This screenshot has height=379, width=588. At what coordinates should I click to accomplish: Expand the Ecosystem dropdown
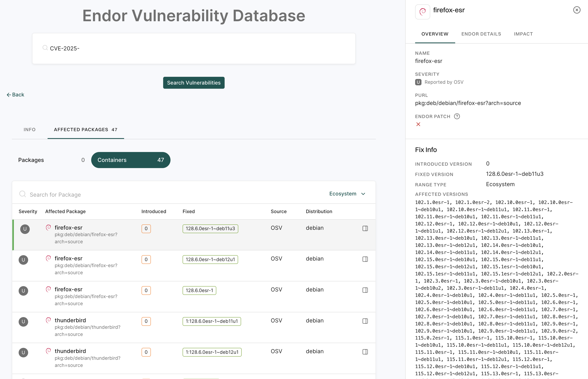point(347,194)
